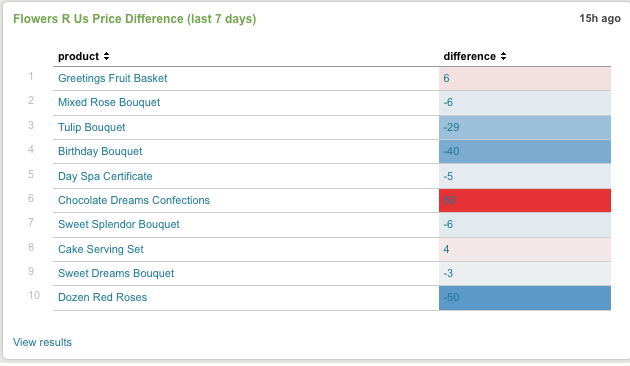The image size is (630, 366).
Task: Open Chocolate Dreams Confections entry
Action: point(134,200)
